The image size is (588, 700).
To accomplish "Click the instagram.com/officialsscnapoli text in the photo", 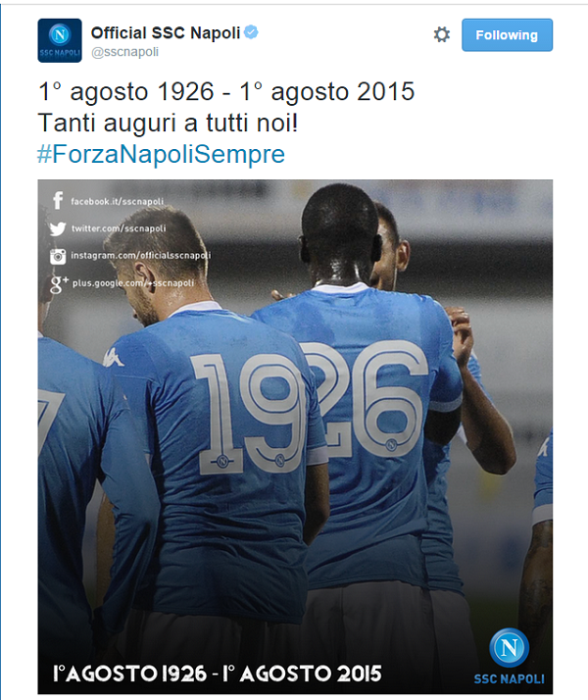I will pos(141,255).
